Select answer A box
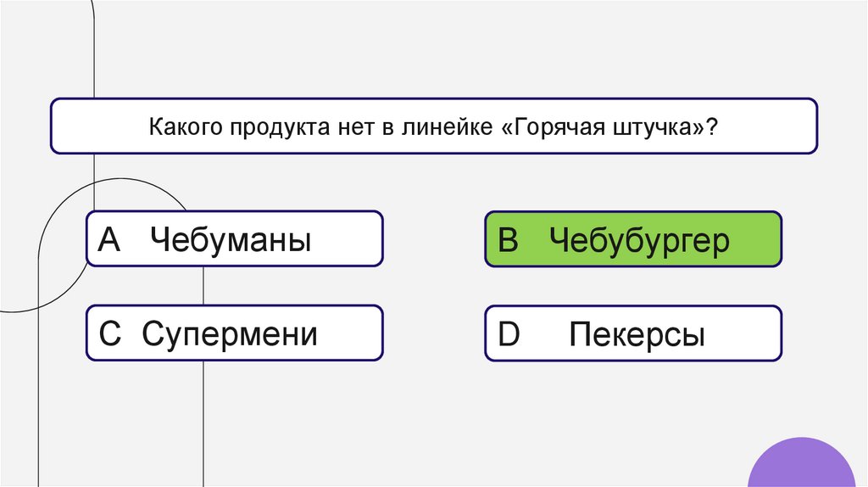Viewport: 868px width, 487px height. tap(235, 239)
